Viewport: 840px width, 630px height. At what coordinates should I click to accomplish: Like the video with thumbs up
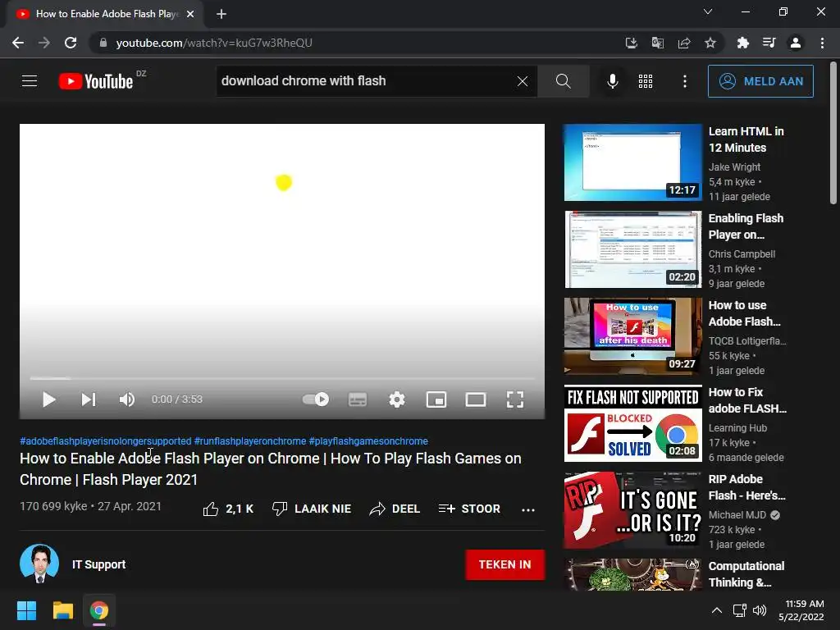228,509
